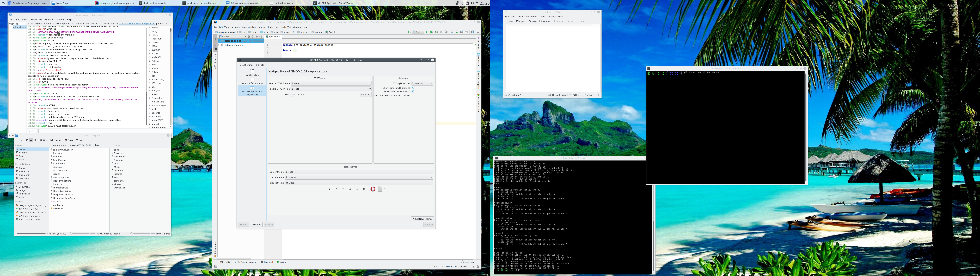980x276 pixels.
Task: Select the App.java editor tab
Action: [273, 37]
